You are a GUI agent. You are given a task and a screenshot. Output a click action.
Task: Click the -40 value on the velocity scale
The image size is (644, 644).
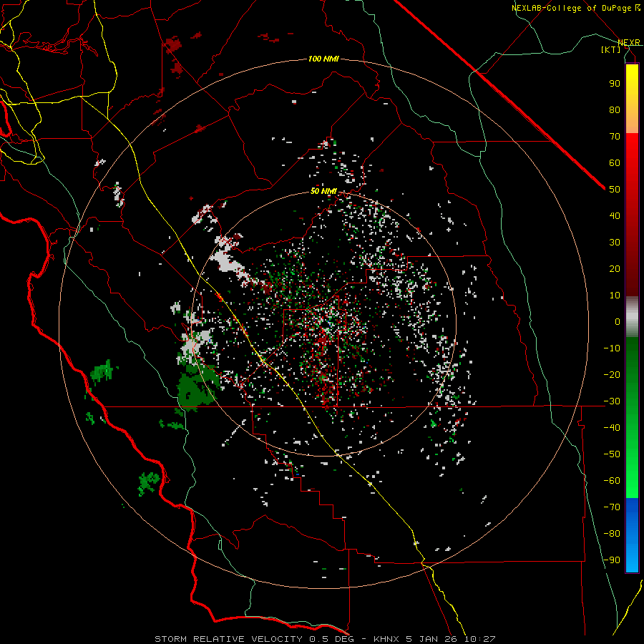pyautogui.click(x=612, y=428)
